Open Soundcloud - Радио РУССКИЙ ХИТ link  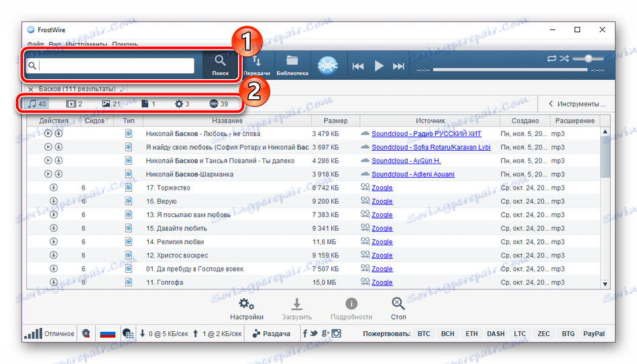pyautogui.click(x=426, y=133)
